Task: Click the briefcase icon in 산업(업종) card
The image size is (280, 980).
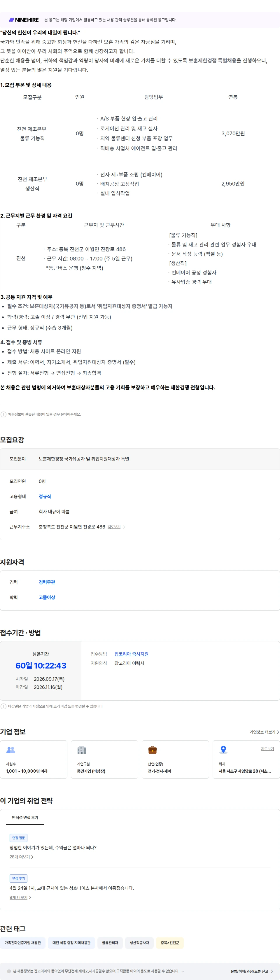Action: tap(152, 750)
